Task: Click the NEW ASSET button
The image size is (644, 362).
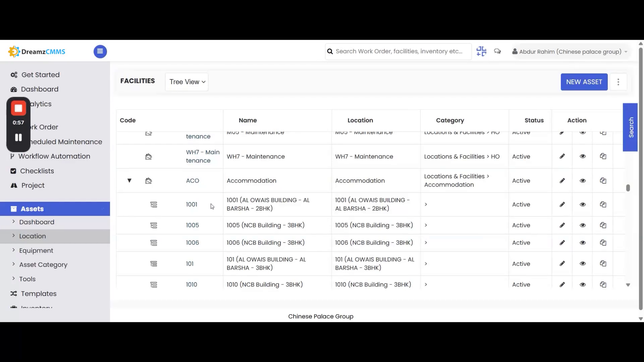Action: pyautogui.click(x=584, y=82)
